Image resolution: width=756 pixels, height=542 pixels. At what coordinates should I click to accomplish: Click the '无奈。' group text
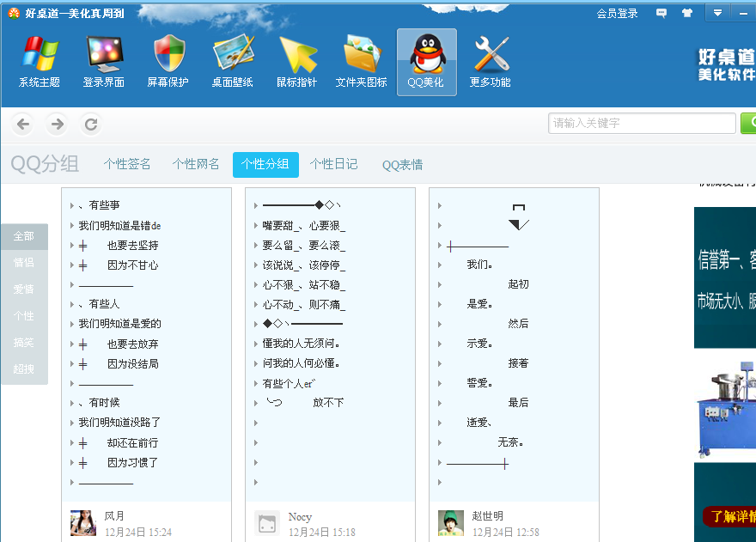[x=511, y=442]
